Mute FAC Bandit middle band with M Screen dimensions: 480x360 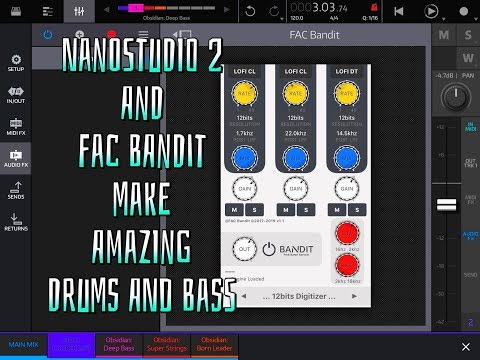coord(286,210)
